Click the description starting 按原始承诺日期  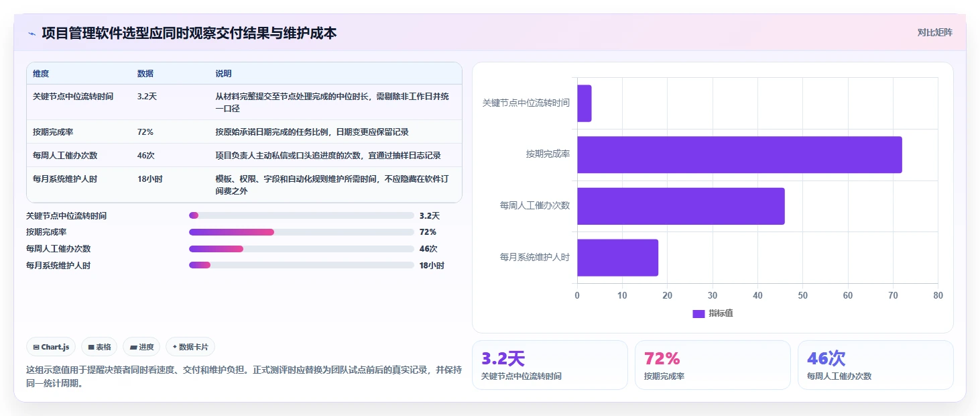tap(312, 132)
